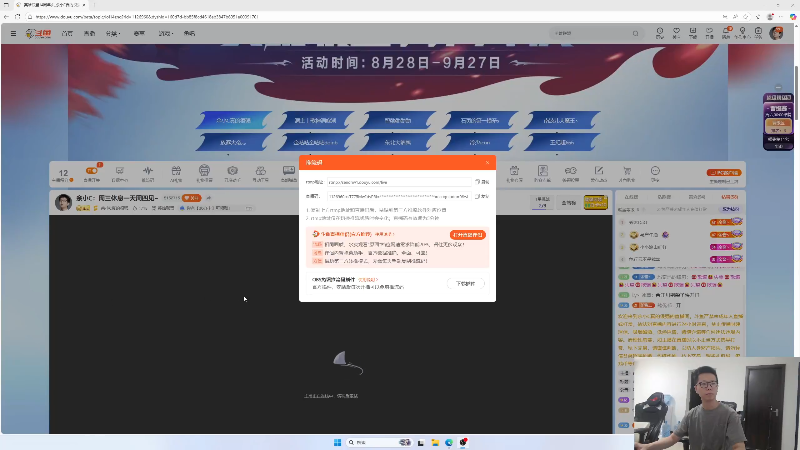800x450 pixels.
Task: Click the Douyu logo in the header
Action: coord(39,34)
